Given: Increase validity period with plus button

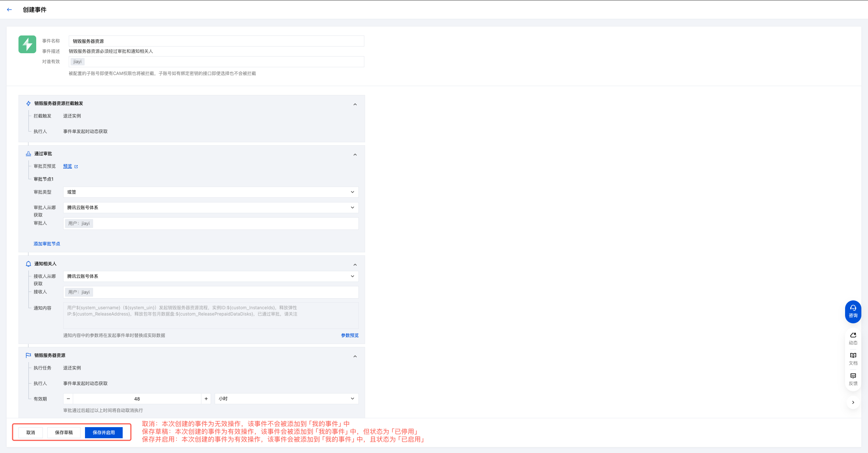Looking at the screenshot, I should (206, 399).
